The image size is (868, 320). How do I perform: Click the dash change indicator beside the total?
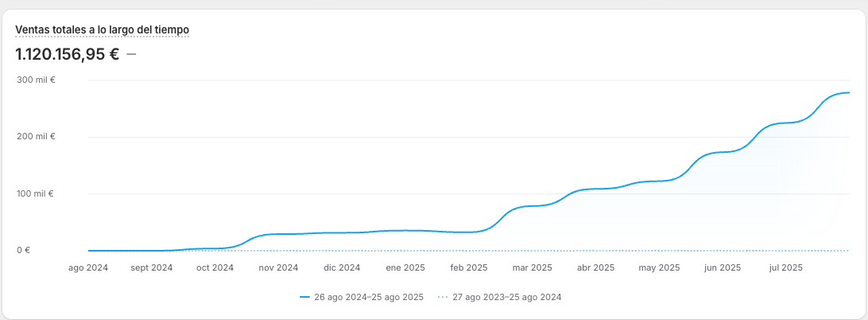(x=131, y=54)
